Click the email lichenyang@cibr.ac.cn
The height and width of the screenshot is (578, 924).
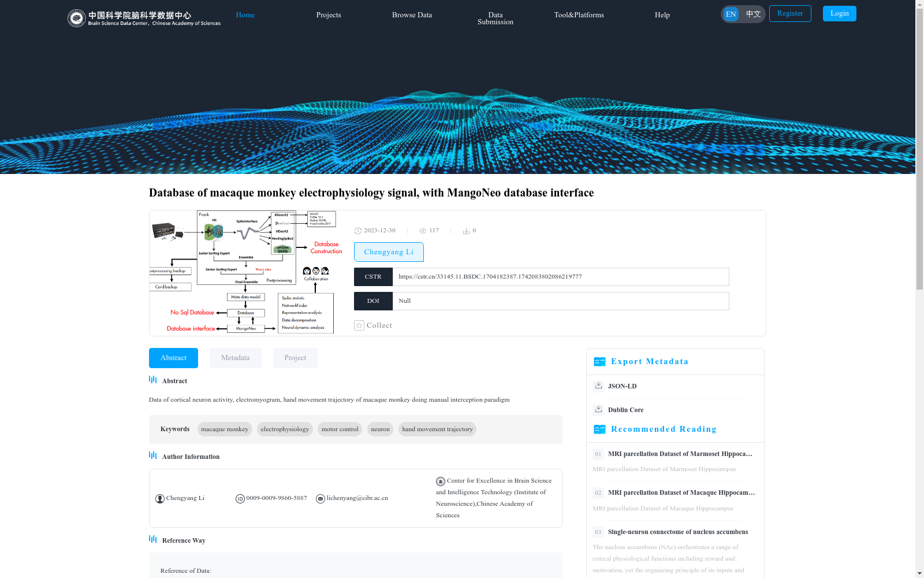tap(357, 498)
